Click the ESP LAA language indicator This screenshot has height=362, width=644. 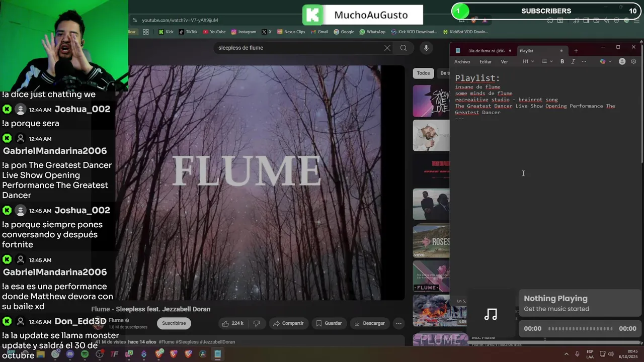[x=590, y=354]
